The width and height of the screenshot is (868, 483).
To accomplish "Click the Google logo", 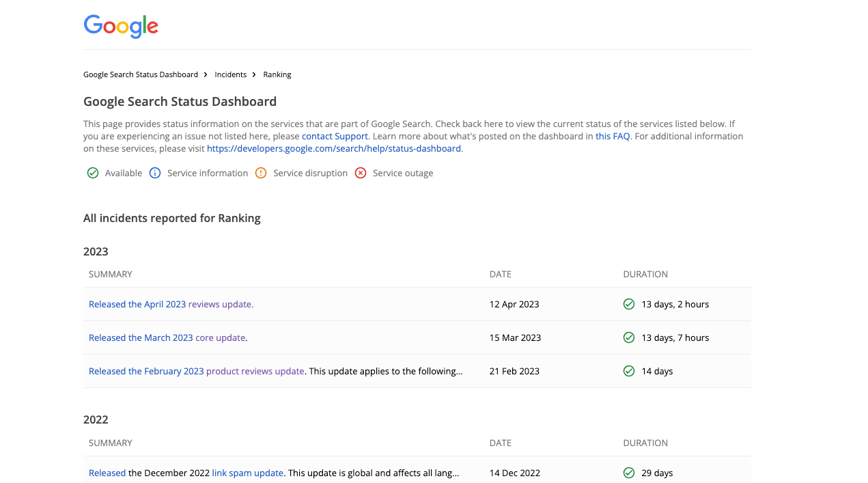I will (x=121, y=27).
